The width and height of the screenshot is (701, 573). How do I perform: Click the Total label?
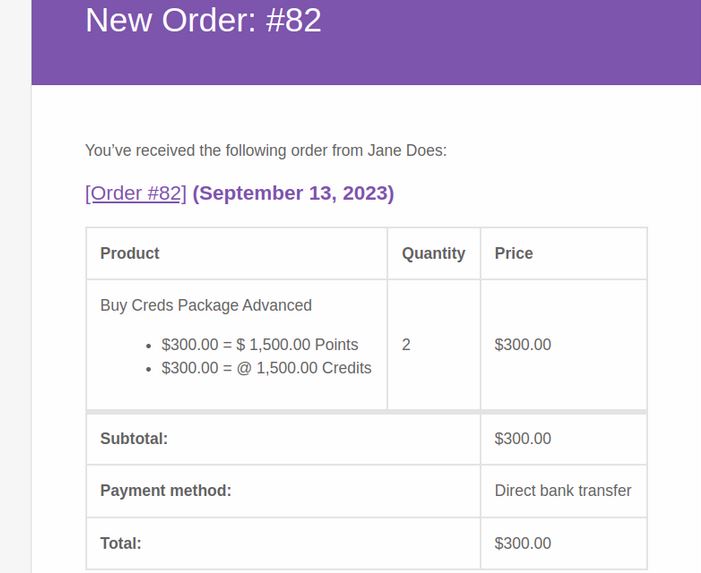[121, 543]
